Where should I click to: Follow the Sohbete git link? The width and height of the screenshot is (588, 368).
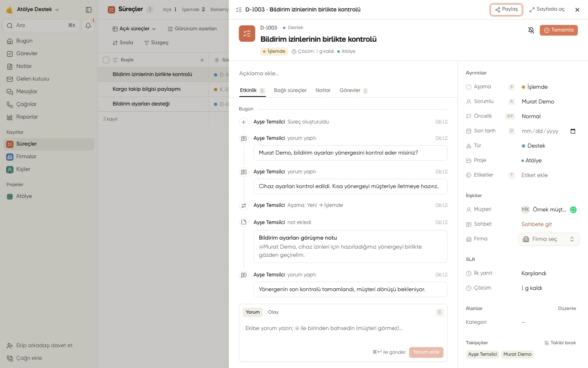pos(537,224)
